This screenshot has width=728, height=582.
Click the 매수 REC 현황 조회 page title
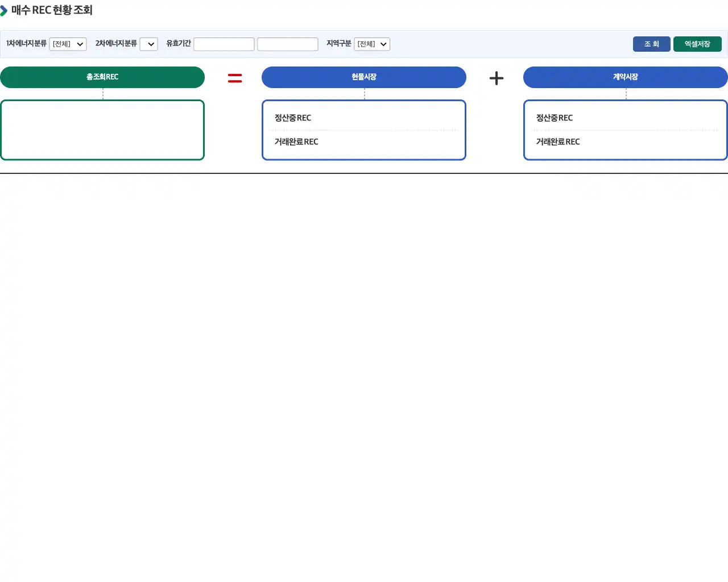coord(52,10)
